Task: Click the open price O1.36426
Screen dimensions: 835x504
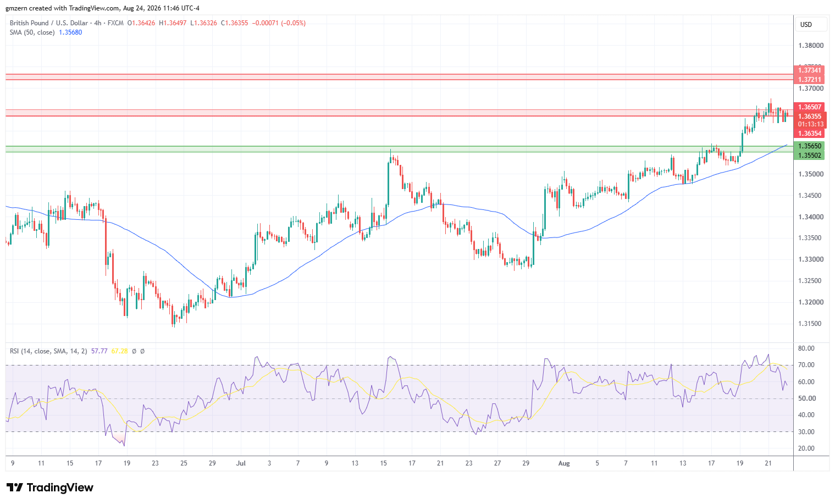Action: [141, 23]
